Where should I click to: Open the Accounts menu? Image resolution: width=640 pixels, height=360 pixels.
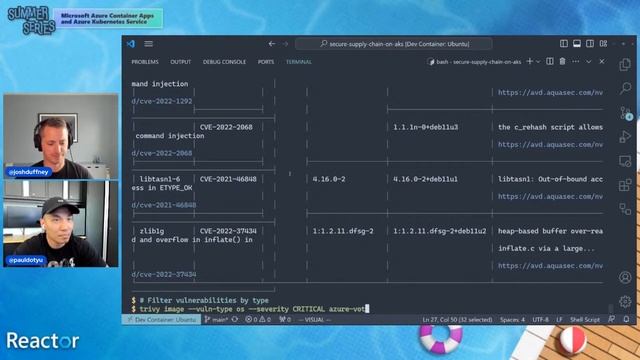coord(625,278)
